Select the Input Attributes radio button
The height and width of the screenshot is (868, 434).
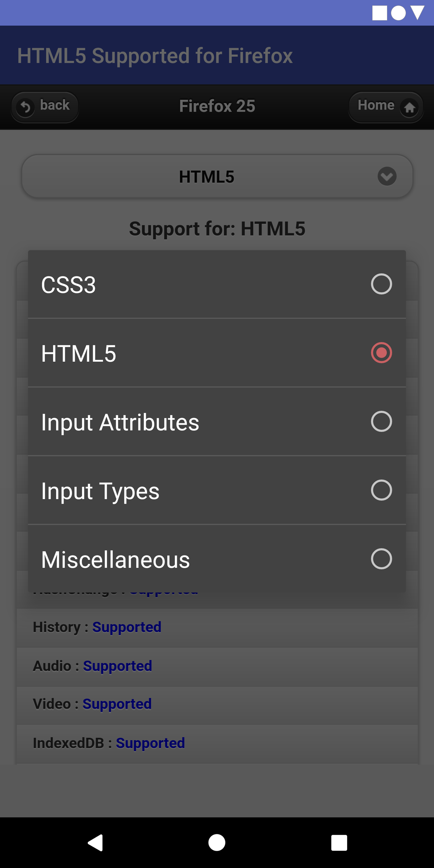click(x=381, y=421)
